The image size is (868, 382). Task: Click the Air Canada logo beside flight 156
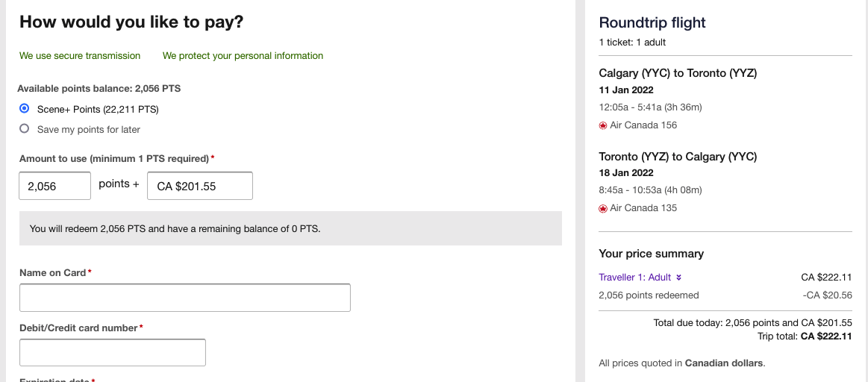point(603,125)
